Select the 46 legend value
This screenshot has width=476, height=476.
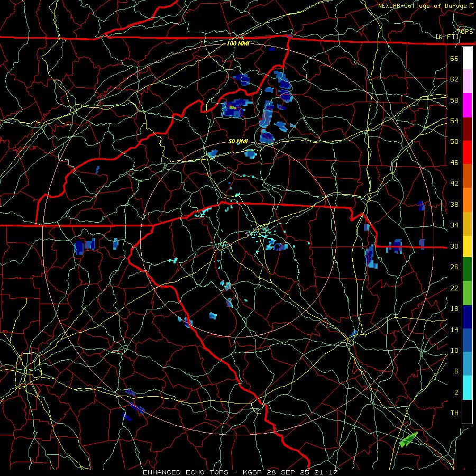click(x=454, y=163)
